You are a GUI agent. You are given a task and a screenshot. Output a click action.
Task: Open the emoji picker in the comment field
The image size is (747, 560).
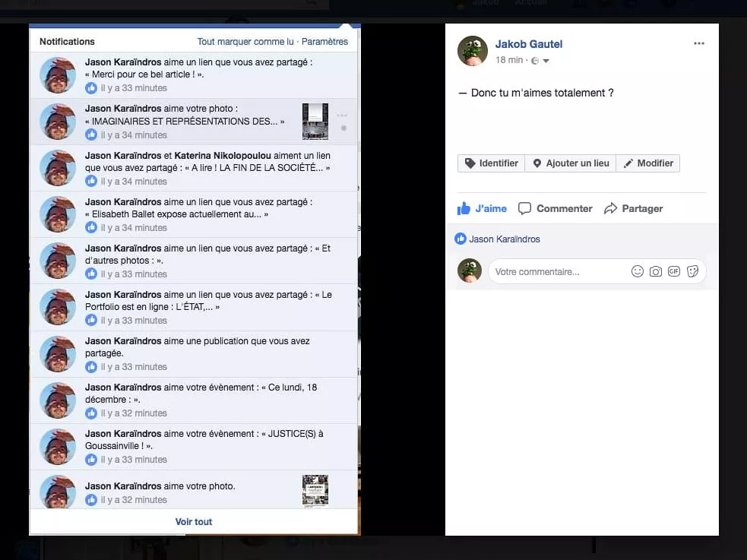[637, 271]
